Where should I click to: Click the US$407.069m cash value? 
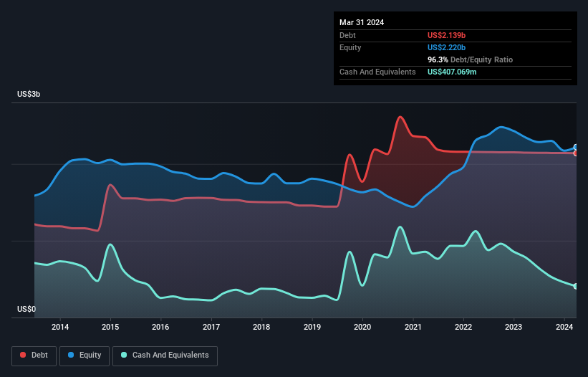[452, 72]
